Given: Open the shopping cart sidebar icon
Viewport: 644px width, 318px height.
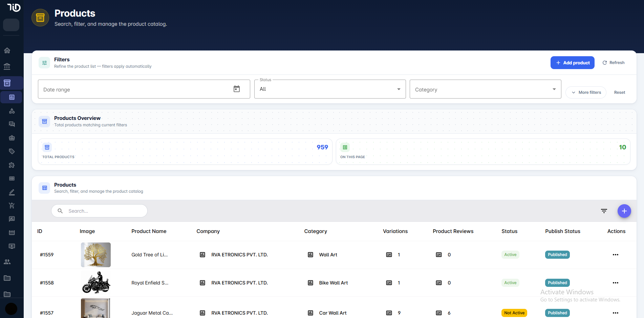Looking at the screenshot, I should click(12, 206).
